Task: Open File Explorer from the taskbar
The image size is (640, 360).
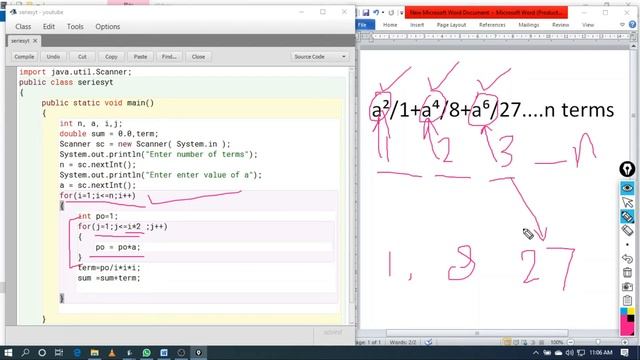Action: (94, 353)
